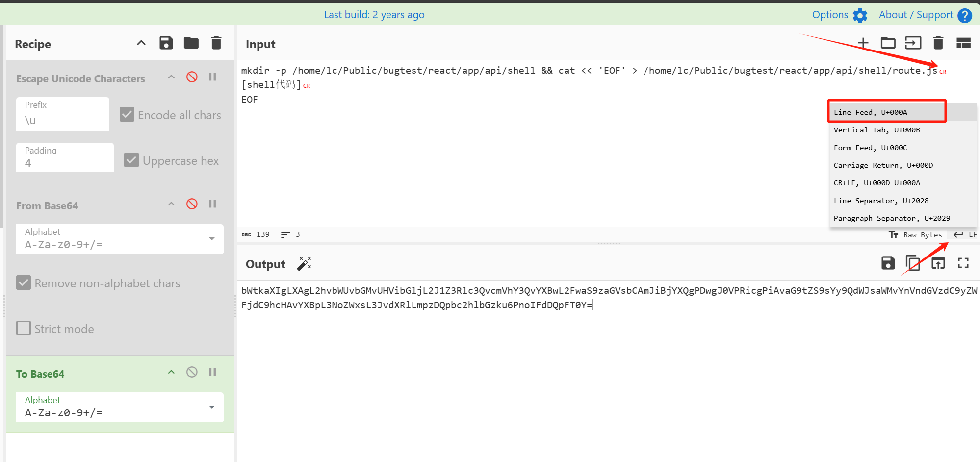This screenshot has width=980, height=462.
Task: Enable Strict mode checkbox
Action: [x=24, y=329]
